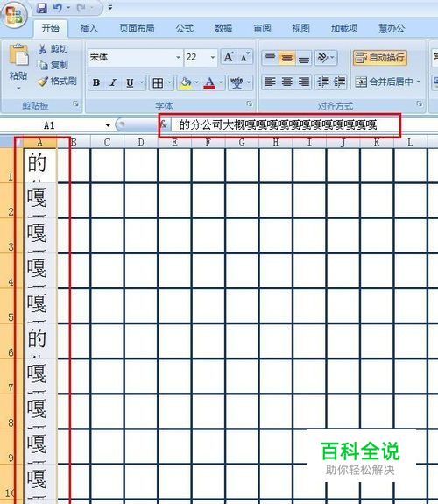438x504 pixels.
Task: Open the 页面布局 tab
Action: pos(137,28)
